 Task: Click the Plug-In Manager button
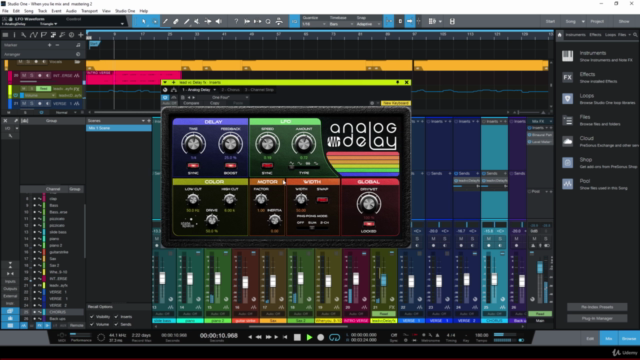[597, 318]
